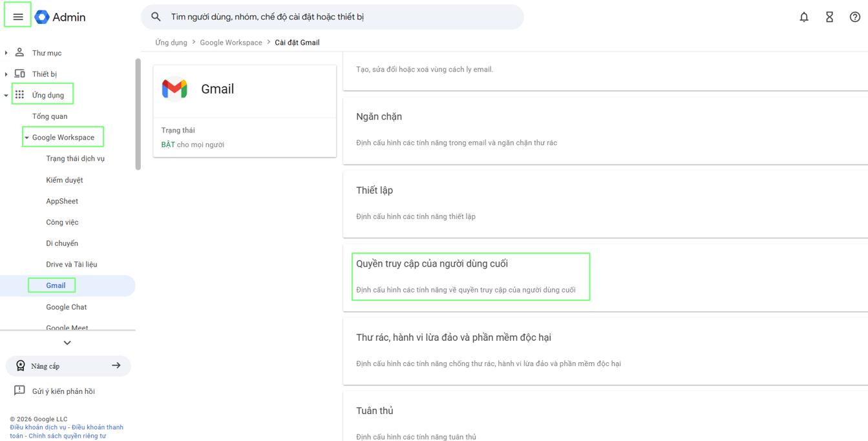Open the tasks hourglass icon

pyautogui.click(x=829, y=17)
